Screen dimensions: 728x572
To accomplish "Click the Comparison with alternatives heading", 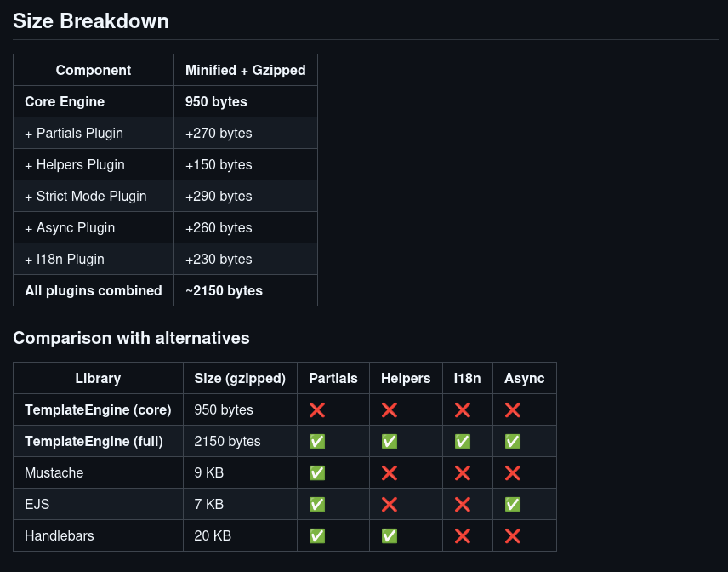I will (131, 338).
